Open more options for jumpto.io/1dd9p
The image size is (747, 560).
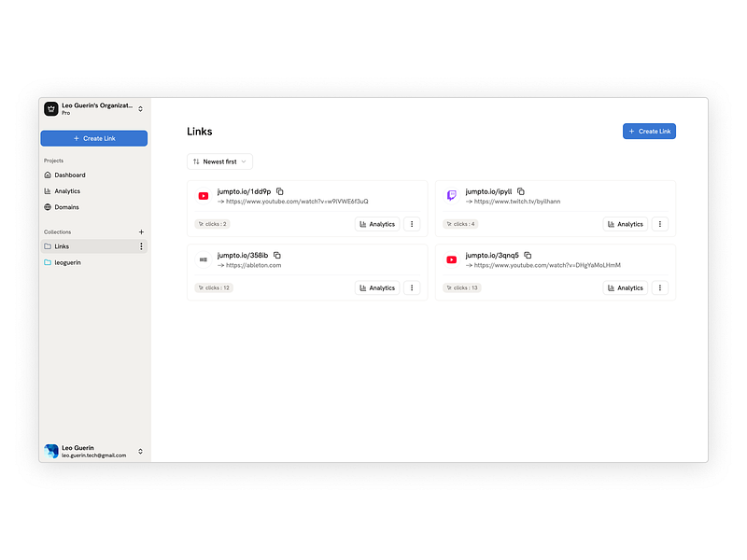[412, 224]
